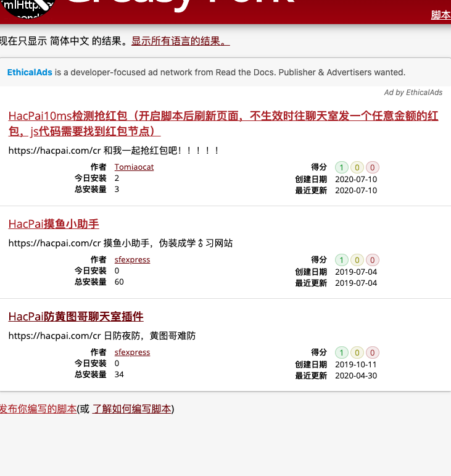Click last-updated date 2020-04-30
Screen dimensions: 451x476
(356, 375)
